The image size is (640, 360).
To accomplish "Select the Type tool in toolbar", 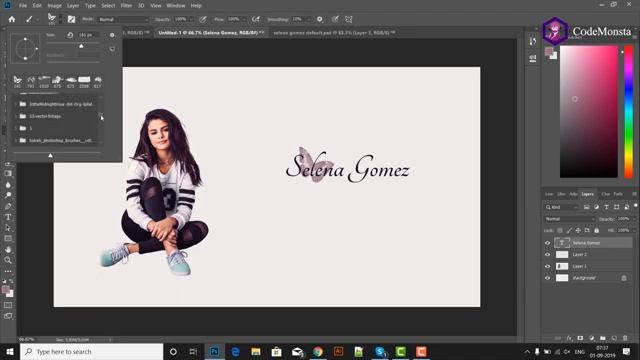I will pyautogui.click(x=8, y=217).
